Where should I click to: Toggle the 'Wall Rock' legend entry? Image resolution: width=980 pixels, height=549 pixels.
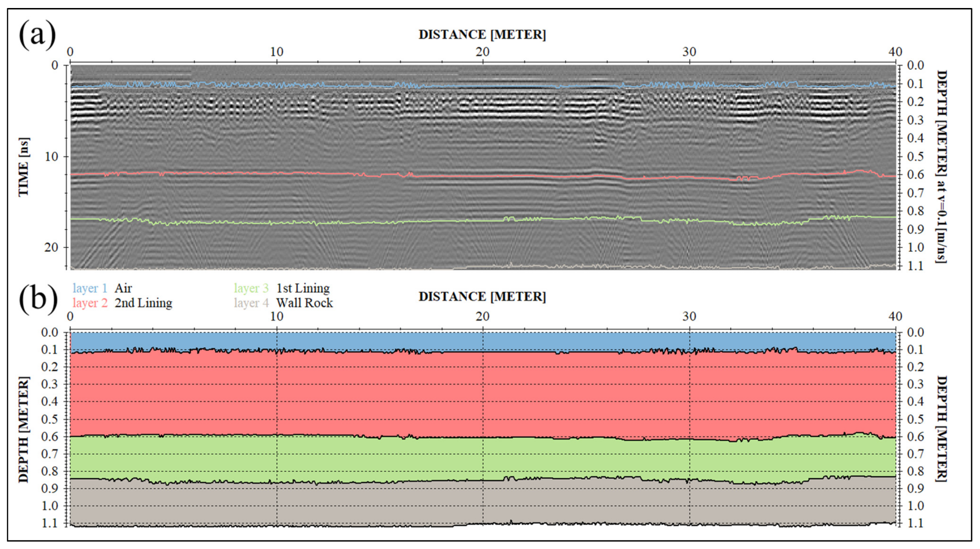click(x=305, y=302)
